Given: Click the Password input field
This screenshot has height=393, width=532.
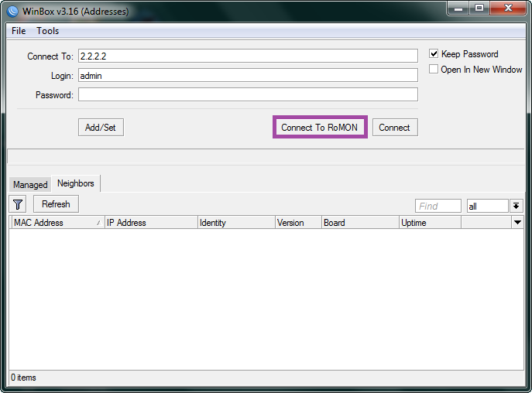Looking at the screenshot, I should pyautogui.click(x=248, y=94).
